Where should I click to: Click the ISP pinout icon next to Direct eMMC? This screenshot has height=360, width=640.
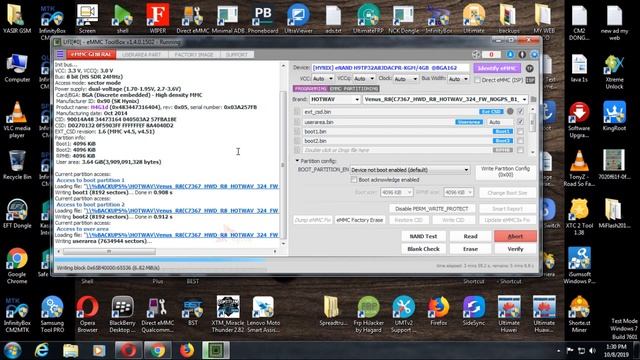click(530, 80)
